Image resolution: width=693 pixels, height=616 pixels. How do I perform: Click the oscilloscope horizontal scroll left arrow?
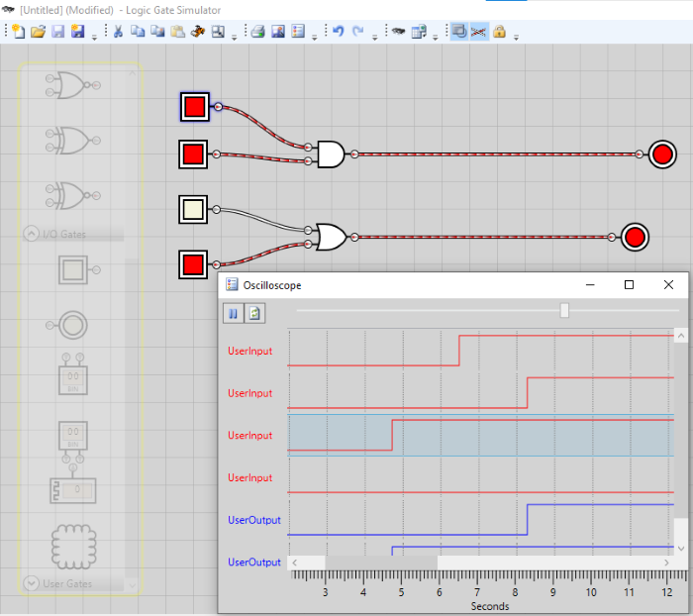tap(295, 563)
